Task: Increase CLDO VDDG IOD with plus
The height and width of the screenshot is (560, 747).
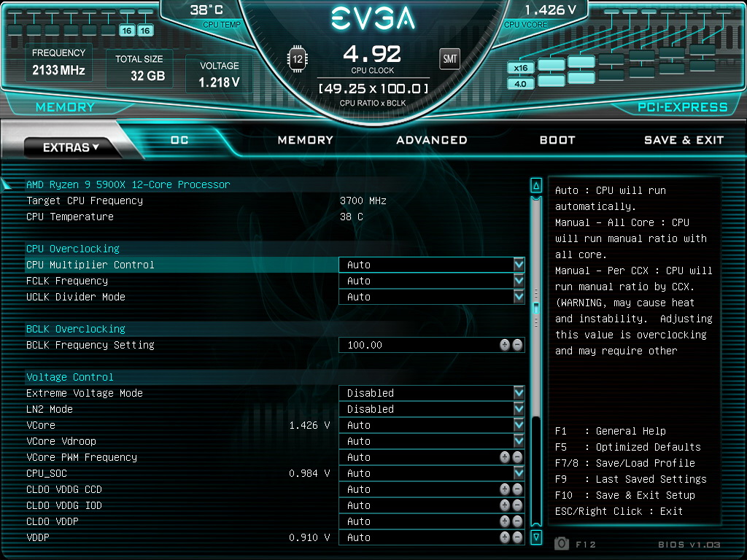Action: (x=505, y=505)
